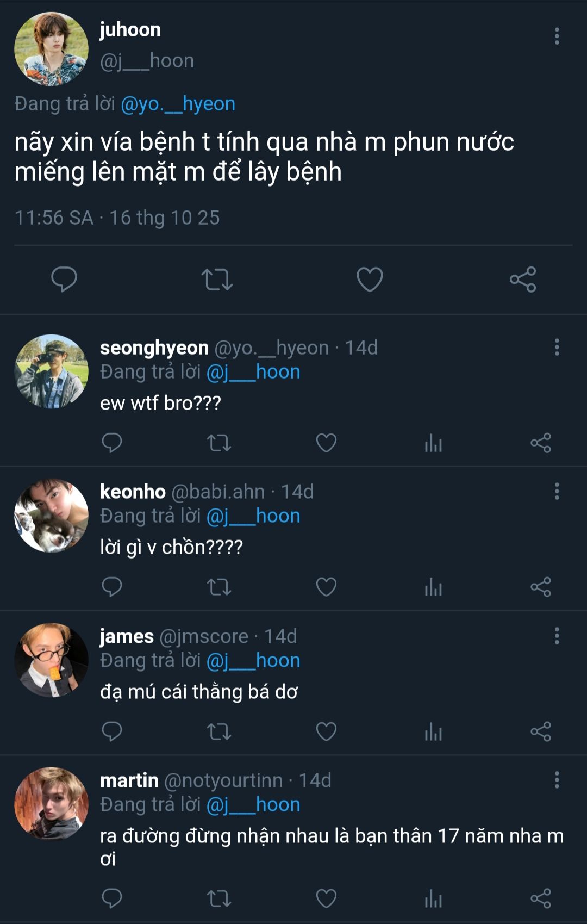Screen dimensions: 587x924
Task: Reply to juhoon's main tweet
Action: [x=64, y=280]
